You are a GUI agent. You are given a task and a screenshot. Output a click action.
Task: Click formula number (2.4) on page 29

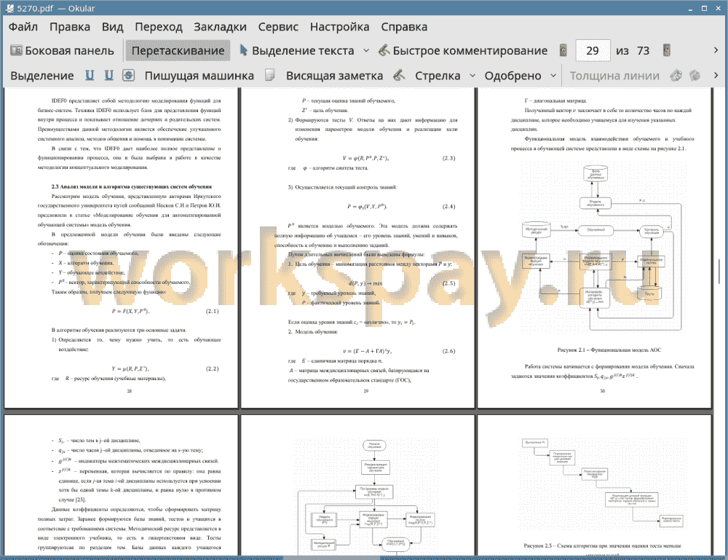(449, 206)
